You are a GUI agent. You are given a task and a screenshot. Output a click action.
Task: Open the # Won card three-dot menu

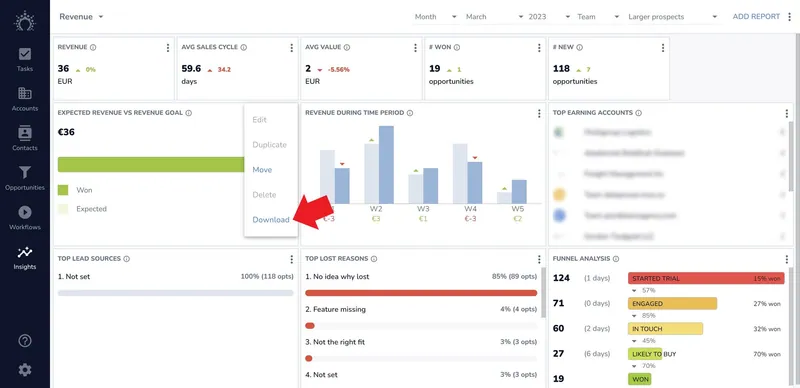(539, 47)
